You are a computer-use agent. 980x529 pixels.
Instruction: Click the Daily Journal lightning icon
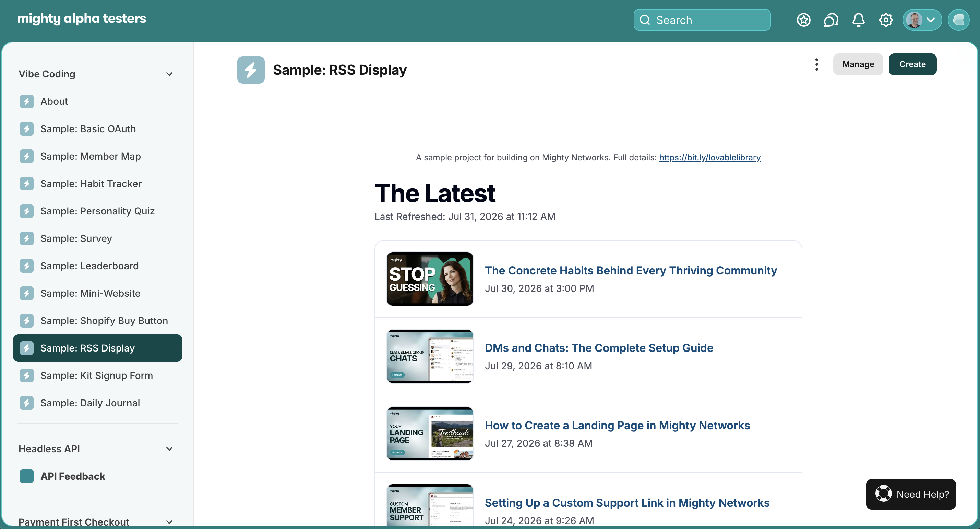point(27,403)
